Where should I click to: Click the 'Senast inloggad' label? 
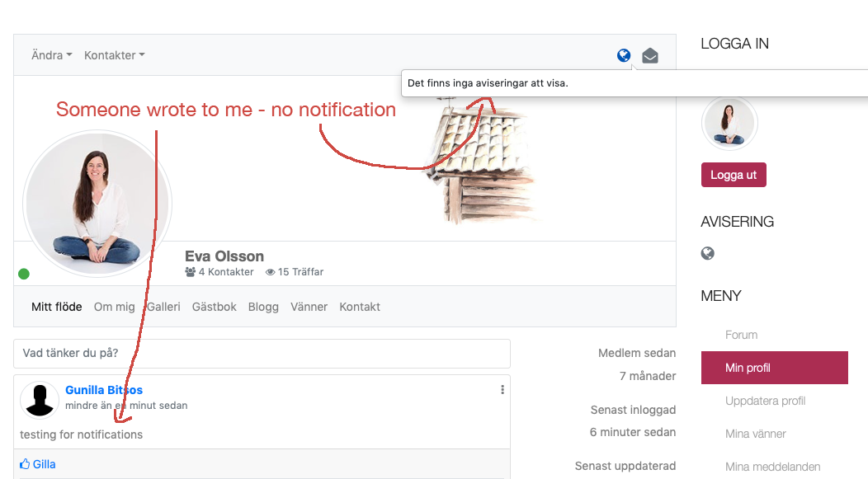click(633, 410)
